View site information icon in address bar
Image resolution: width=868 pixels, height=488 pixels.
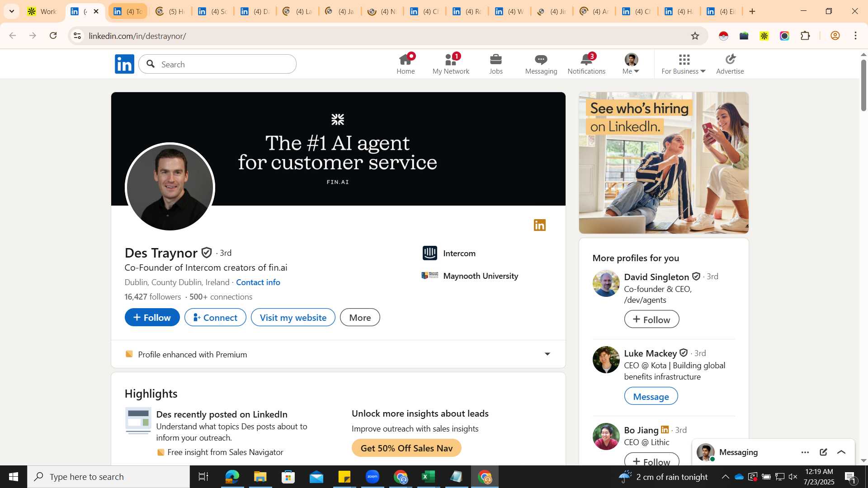(77, 36)
